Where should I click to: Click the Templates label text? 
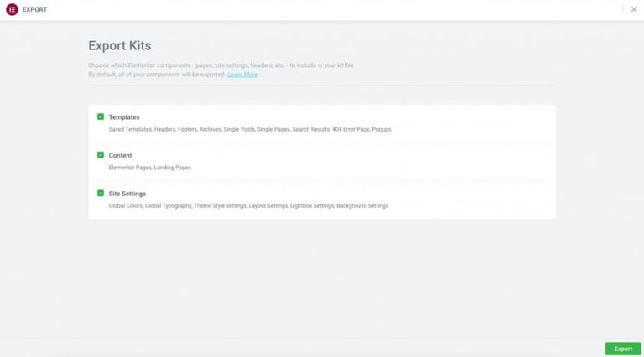pyautogui.click(x=124, y=117)
